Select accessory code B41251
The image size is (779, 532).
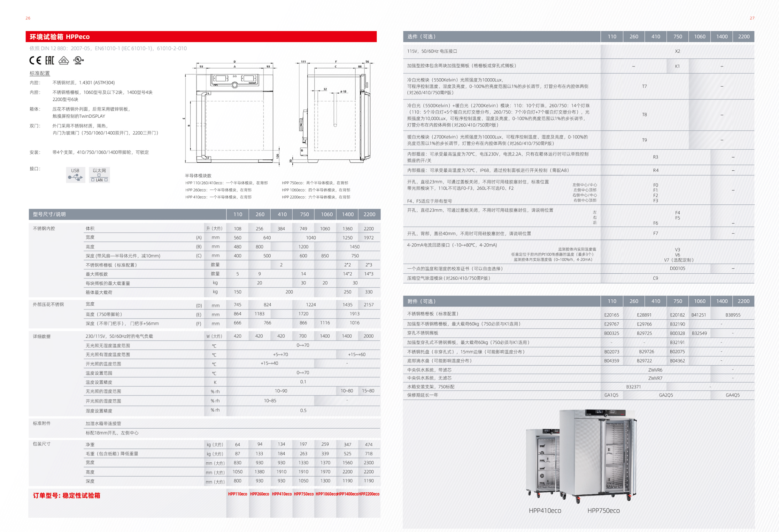pos(699,315)
